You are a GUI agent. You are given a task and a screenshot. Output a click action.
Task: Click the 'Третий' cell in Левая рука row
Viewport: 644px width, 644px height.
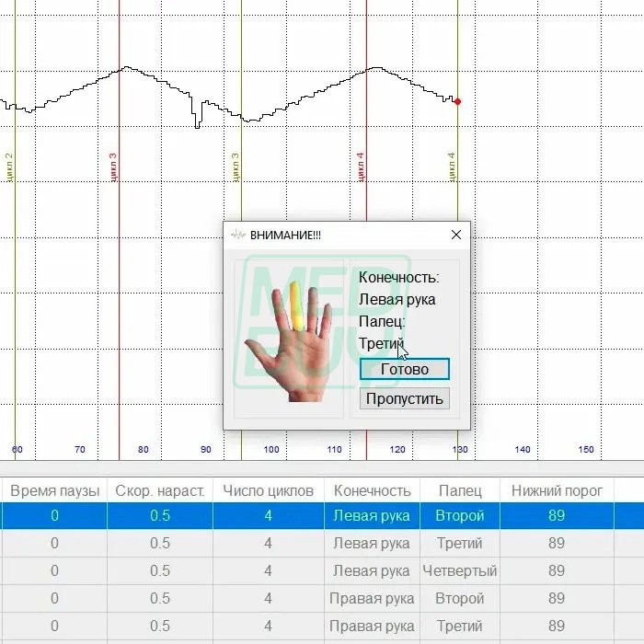click(460, 543)
